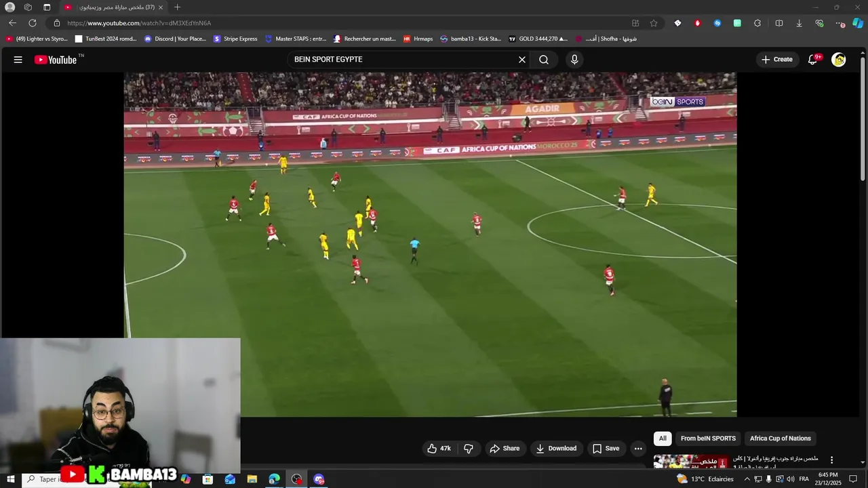Open the GOLD 3444,270 bookmark
The image size is (868, 488).
(x=538, y=39)
